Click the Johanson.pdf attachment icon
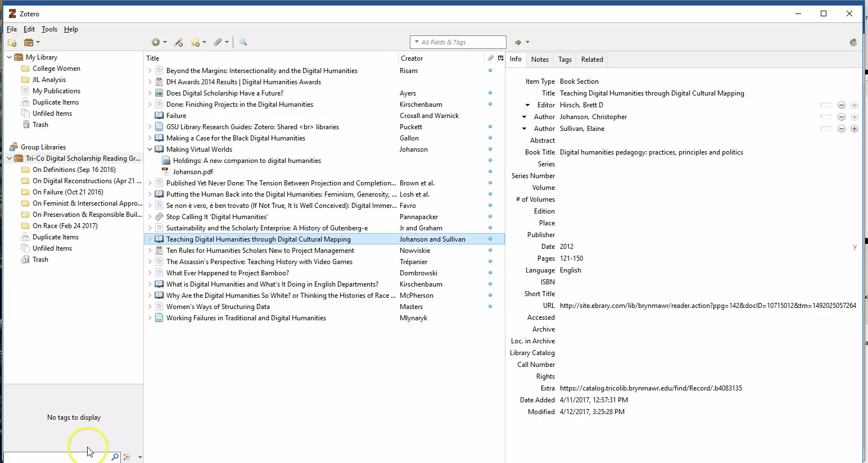 pos(165,172)
